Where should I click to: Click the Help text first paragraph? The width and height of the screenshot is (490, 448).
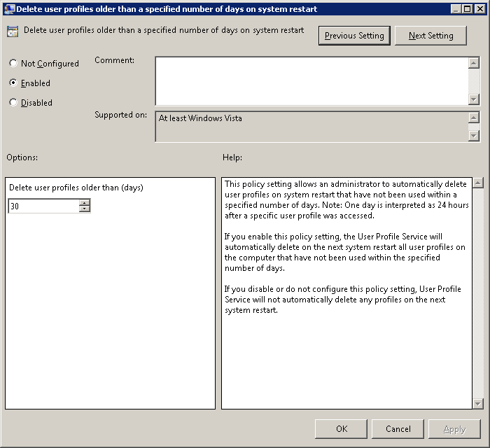(x=346, y=199)
